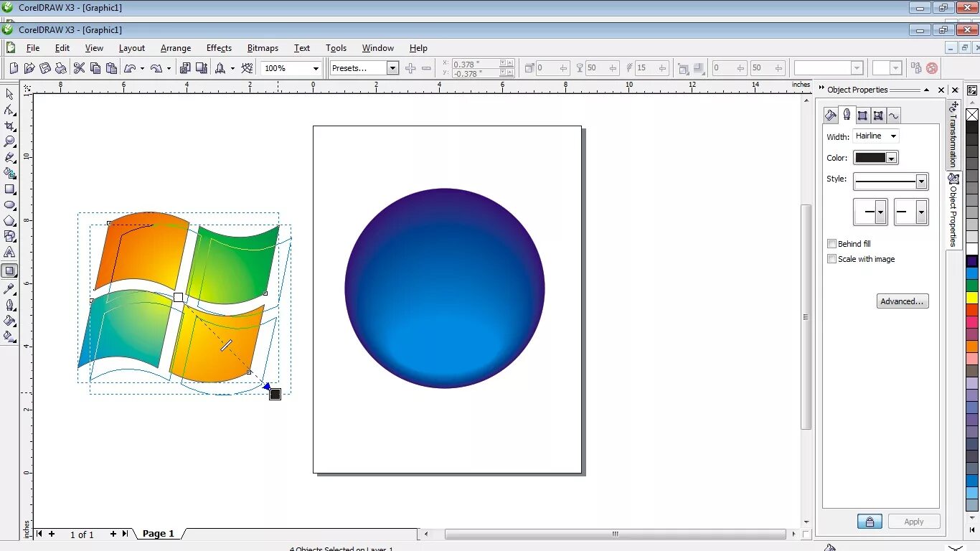Open the start arrowhead dropdown
The image size is (980, 551).
pos(881,212)
